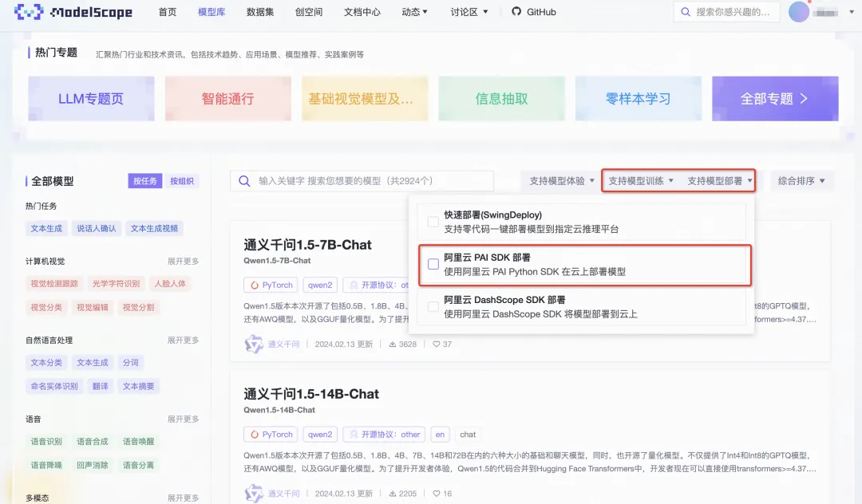The width and height of the screenshot is (862, 504).
Task: Expand more 计算机视觉 tasks via 展开更多
Action: (x=183, y=261)
